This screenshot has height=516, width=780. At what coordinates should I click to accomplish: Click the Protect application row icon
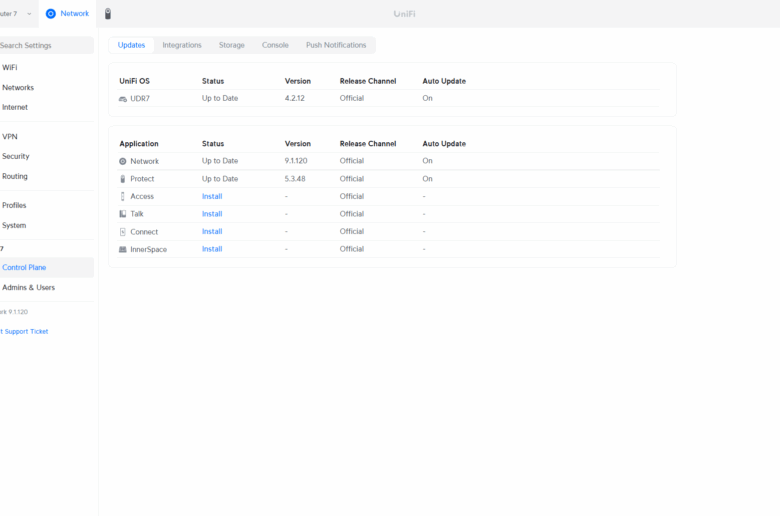[123, 179]
